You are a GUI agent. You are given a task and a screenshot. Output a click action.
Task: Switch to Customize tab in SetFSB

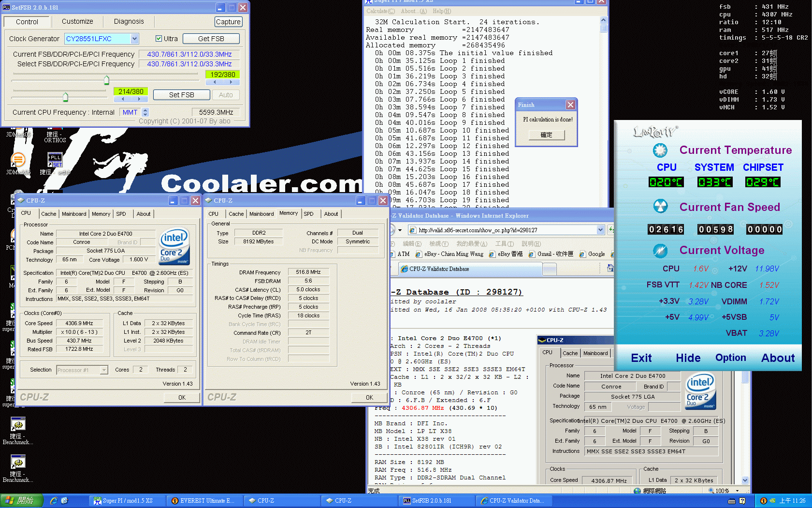[77, 21]
